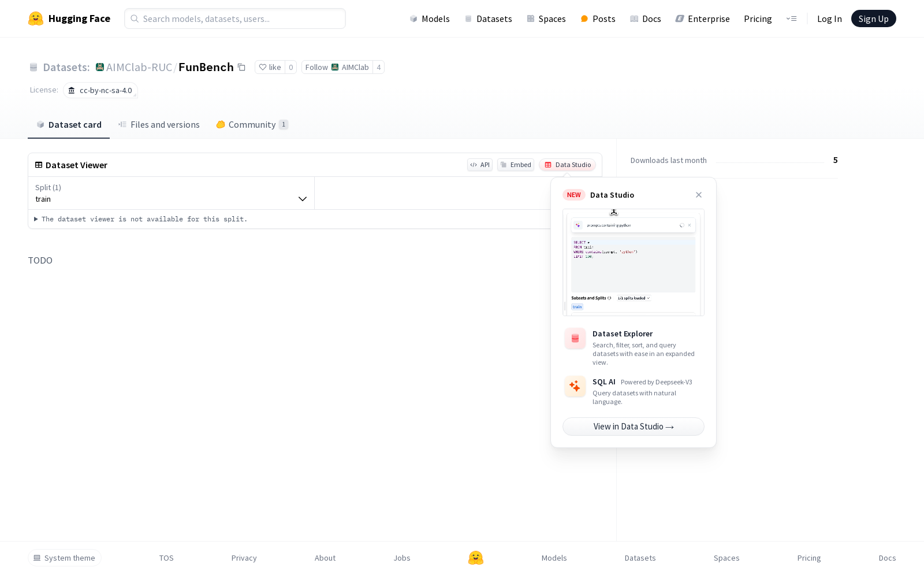Open Pricing footer link
Viewport: 924px width, 578px height.
coord(809,558)
